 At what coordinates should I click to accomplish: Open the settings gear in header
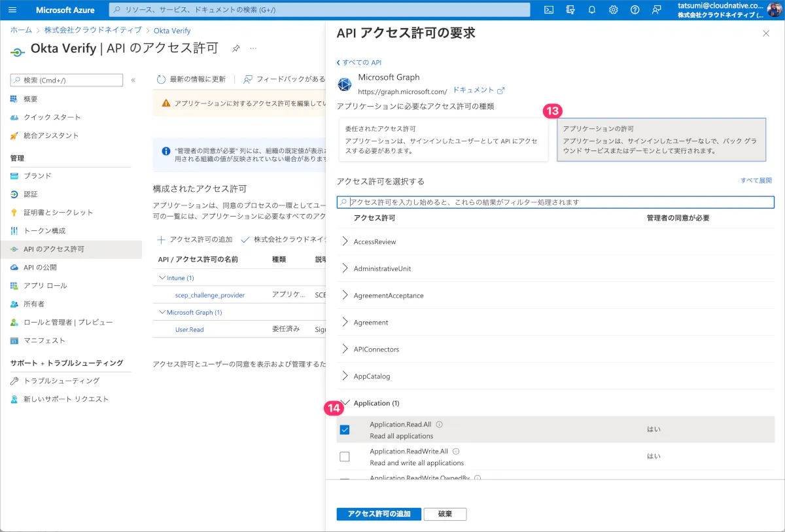point(614,10)
